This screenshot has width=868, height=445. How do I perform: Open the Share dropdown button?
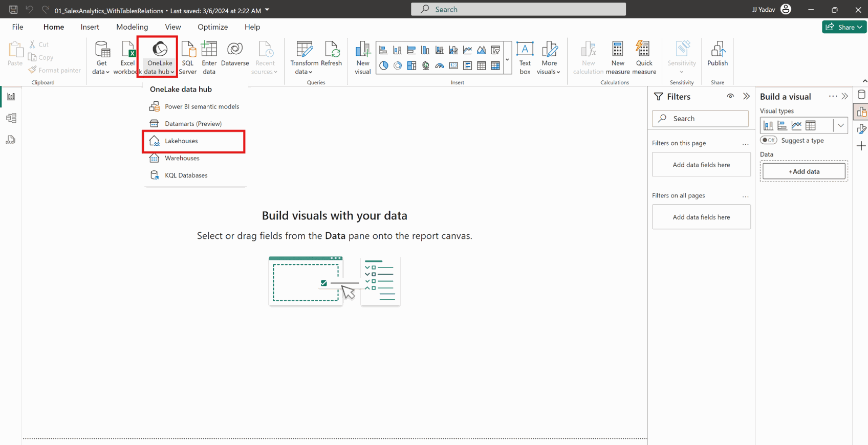[844, 27]
